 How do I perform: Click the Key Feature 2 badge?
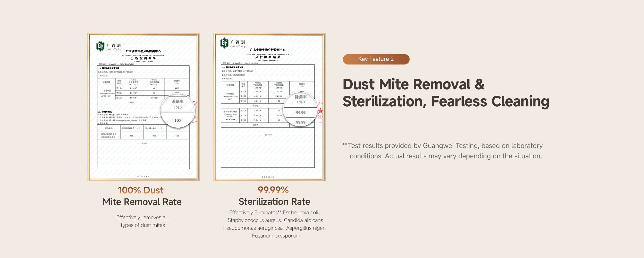(376, 59)
